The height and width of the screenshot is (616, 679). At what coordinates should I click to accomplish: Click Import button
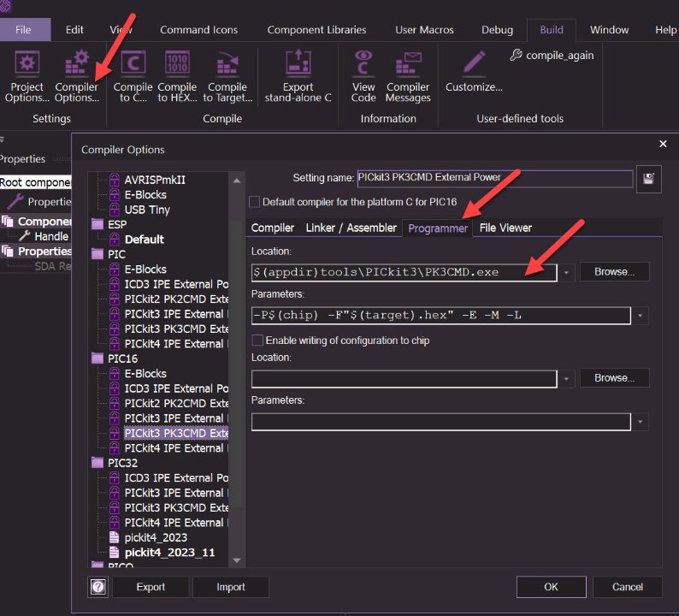(230, 587)
